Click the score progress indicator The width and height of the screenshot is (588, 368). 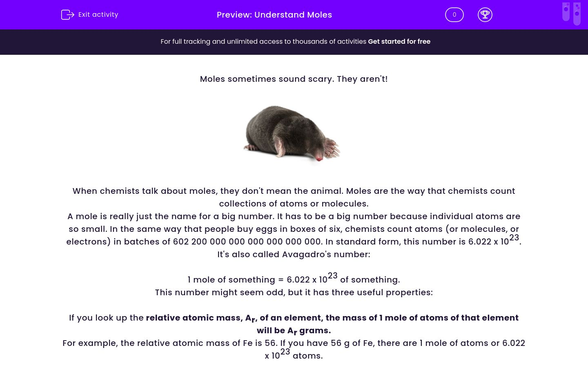454,15
